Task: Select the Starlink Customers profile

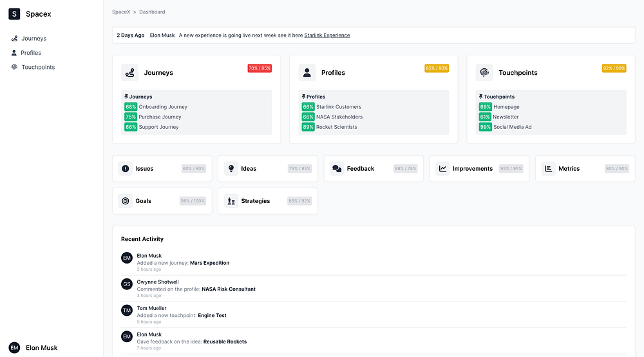Action: click(339, 107)
